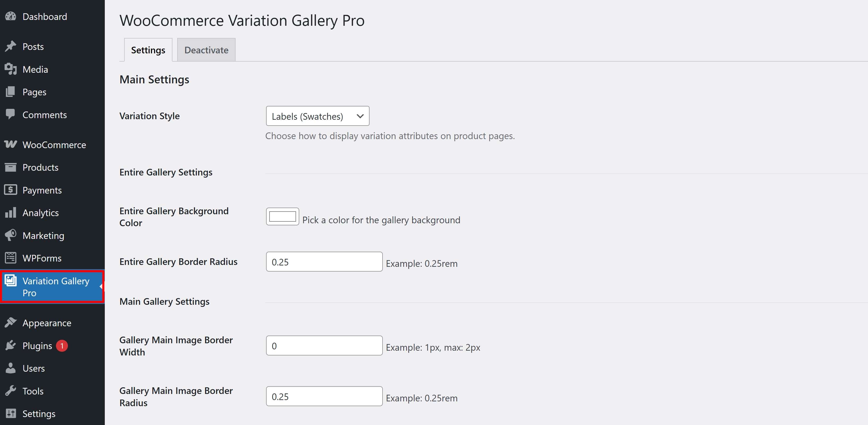Viewport: 868px width, 425px height.
Task: Click the Media library icon
Action: [x=11, y=69]
